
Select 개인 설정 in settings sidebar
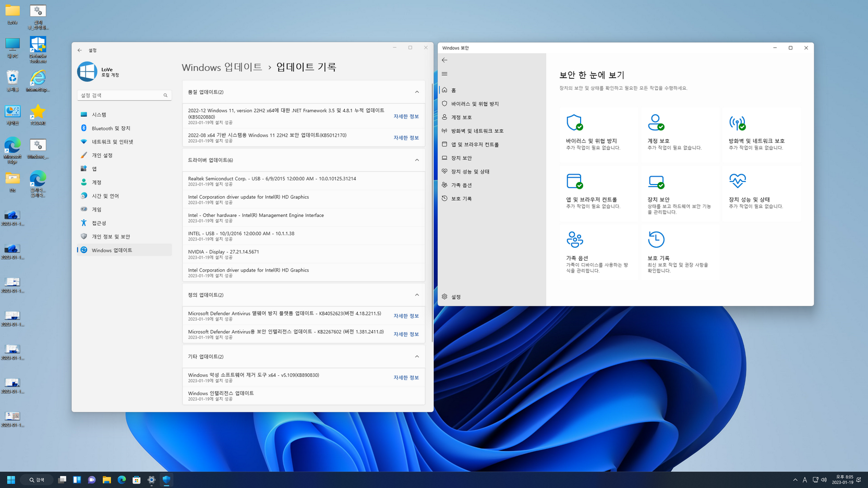[125, 155]
